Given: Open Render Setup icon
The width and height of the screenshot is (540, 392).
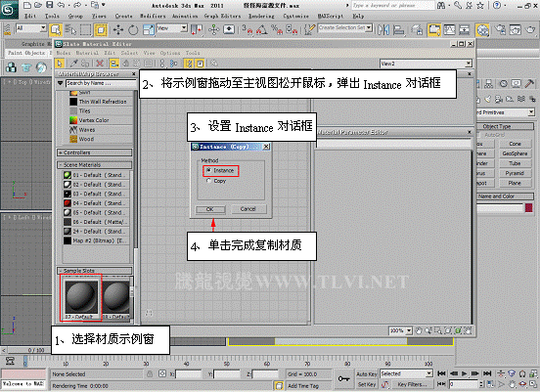Looking at the screenshot, I should pos(500,30).
